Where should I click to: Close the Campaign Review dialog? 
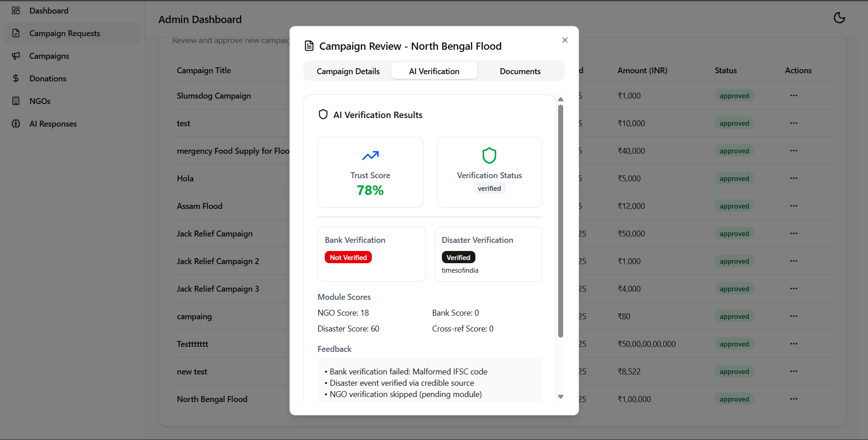564,40
